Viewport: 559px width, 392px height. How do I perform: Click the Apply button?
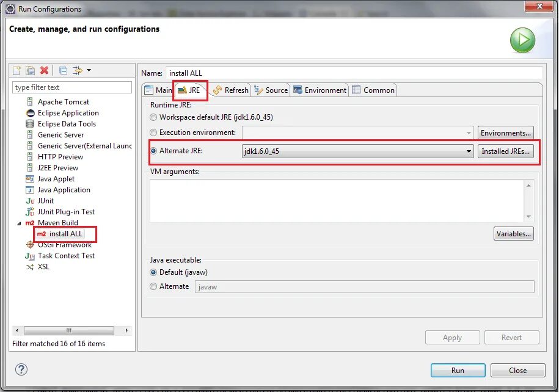click(453, 338)
